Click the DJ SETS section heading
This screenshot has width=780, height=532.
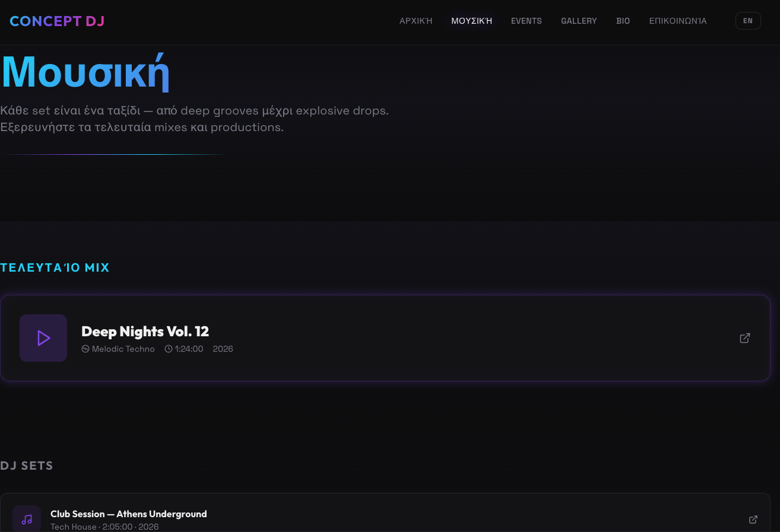[27, 466]
